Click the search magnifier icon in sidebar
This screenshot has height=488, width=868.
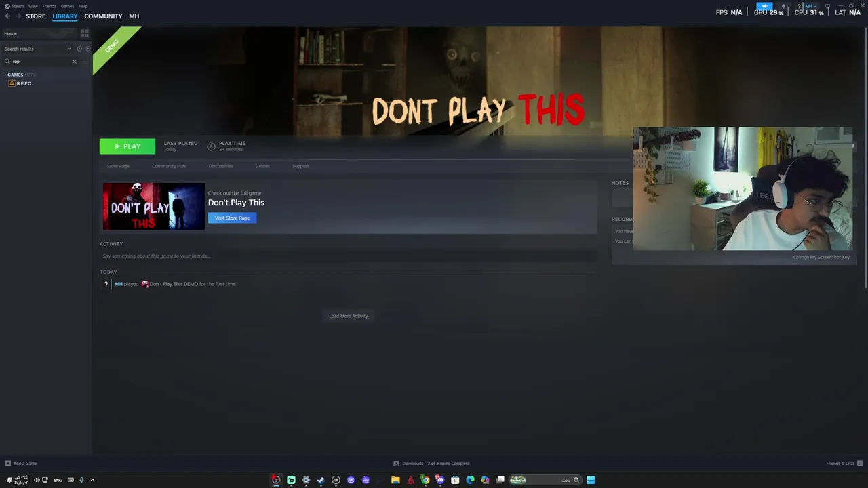[x=7, y=62]
